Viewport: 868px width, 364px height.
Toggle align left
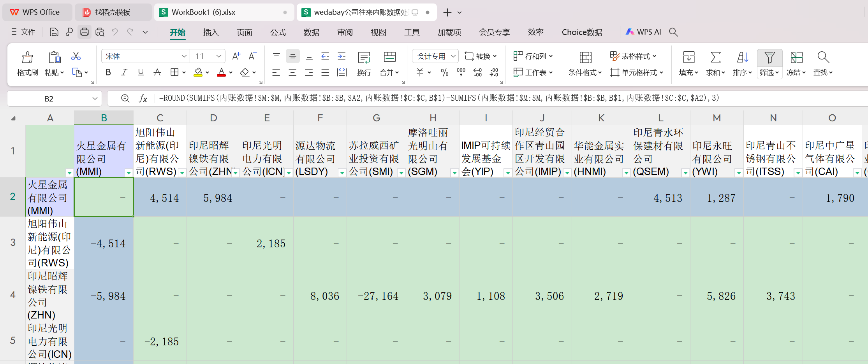tap(276, 72)
